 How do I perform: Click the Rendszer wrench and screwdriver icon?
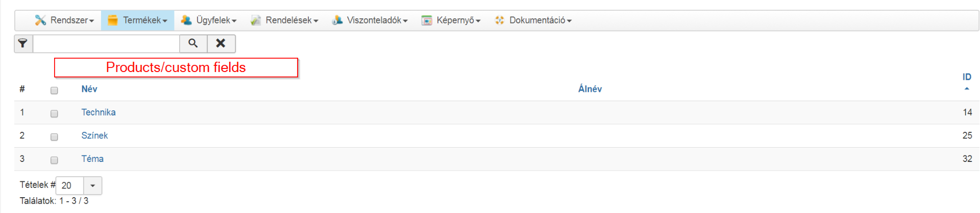coord(40,20)
